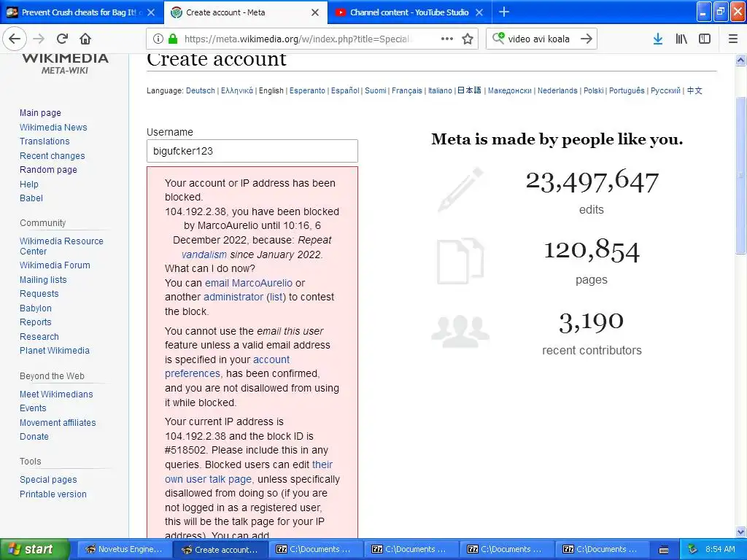Open the Events link

tap(33, 408)
